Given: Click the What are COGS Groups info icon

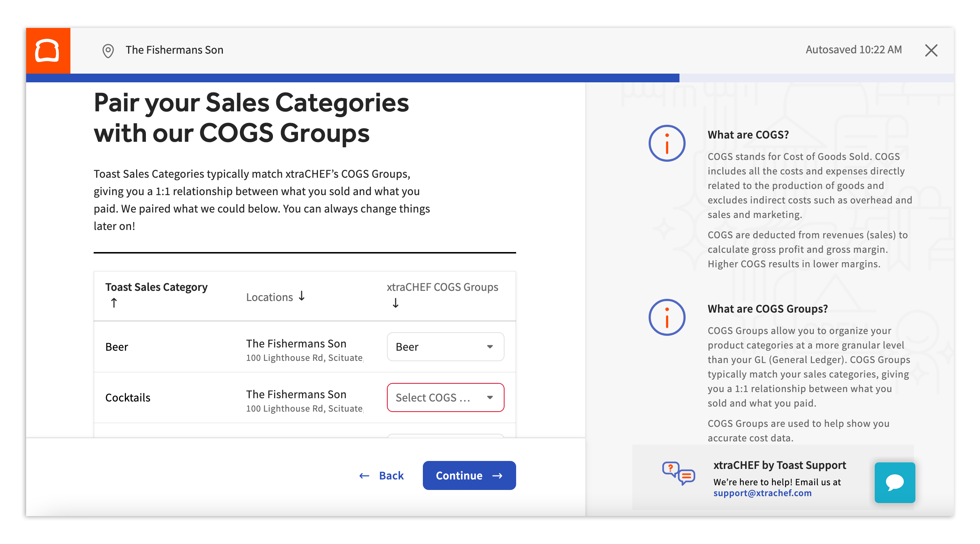Looking at the screenshot, I should (666, 317).
